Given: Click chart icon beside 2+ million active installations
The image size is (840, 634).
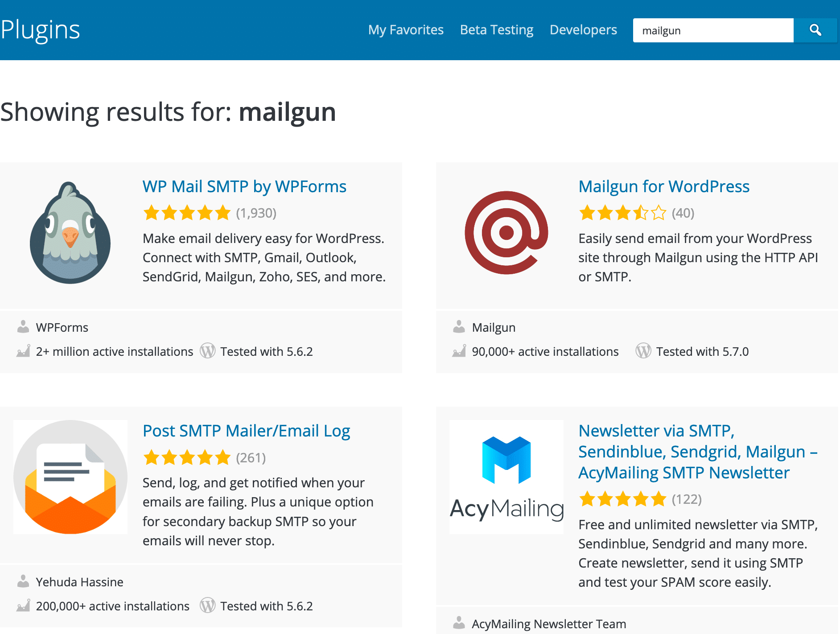Looking at the screenshot, I should pos(23,351).
